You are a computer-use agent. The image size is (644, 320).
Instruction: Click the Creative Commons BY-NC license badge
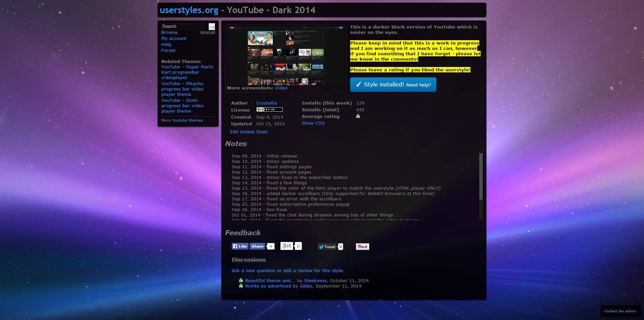click(x=269, y=110)
